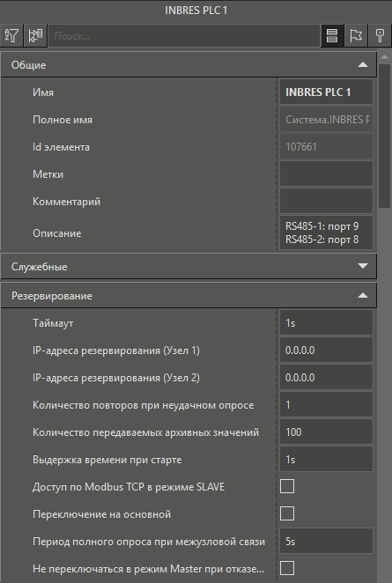The height and width of the screenshot is (583, 392).
Task: Edit Выдержка времени при старте value
Action: (326, 459)
